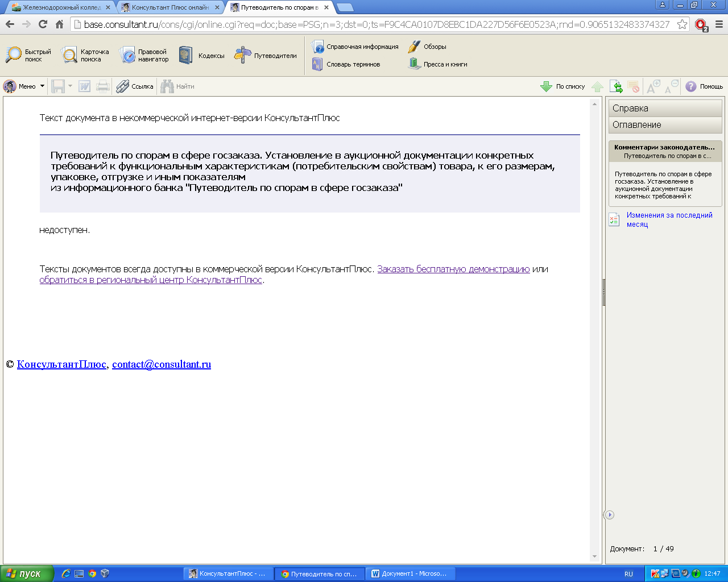The width and height of the screenshot is (728, 582).
Task: Collapse the right panel with round arrow
Action: (x=609, y=515)
